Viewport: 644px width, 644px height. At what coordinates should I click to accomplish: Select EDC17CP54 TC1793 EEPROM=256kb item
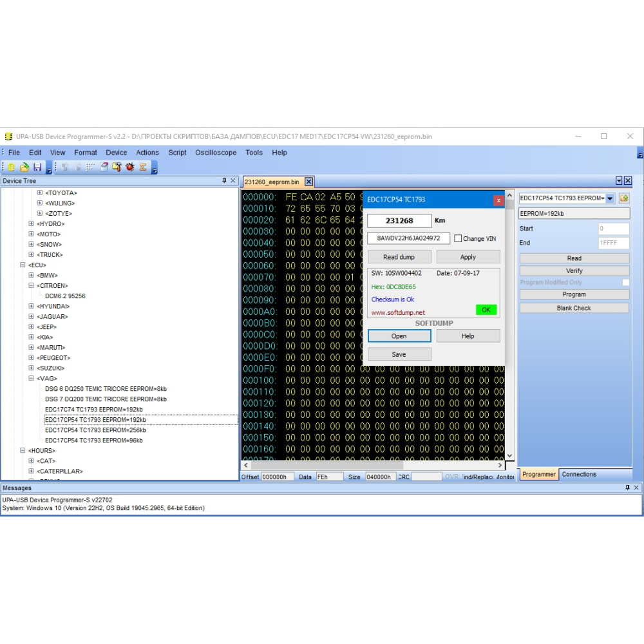[95, 430]
